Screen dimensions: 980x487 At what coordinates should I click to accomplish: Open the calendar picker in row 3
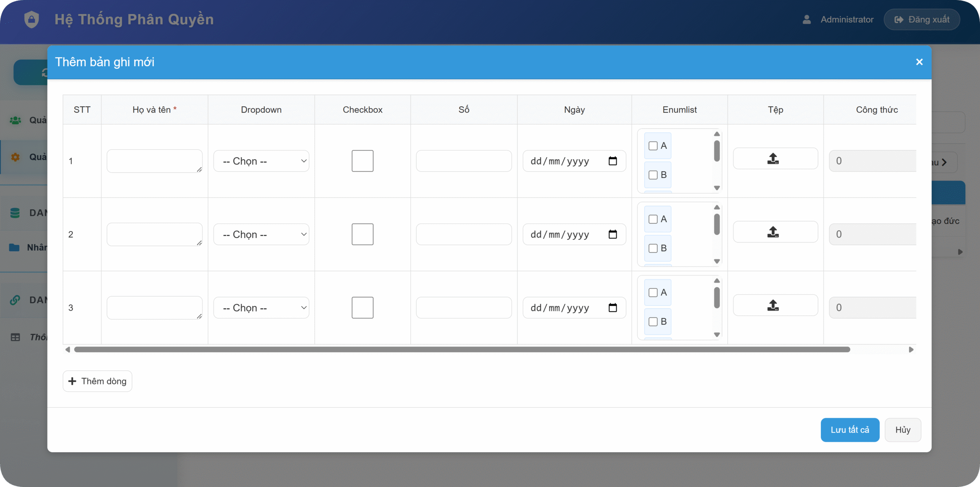pyautogui.click(x=612, y=308)
